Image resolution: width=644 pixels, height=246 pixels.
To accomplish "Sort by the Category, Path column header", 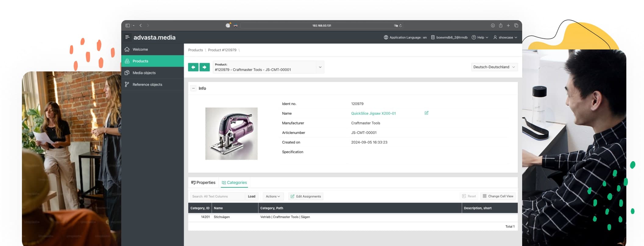I will [360, 208].
